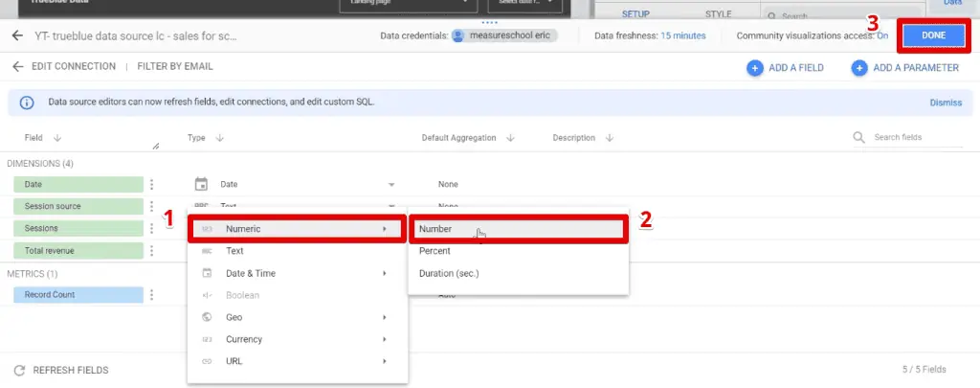Sort by the Description column arrow
The height and width of the screenshot is (388, 980).
pyautogui.click(x=610, y=138)
